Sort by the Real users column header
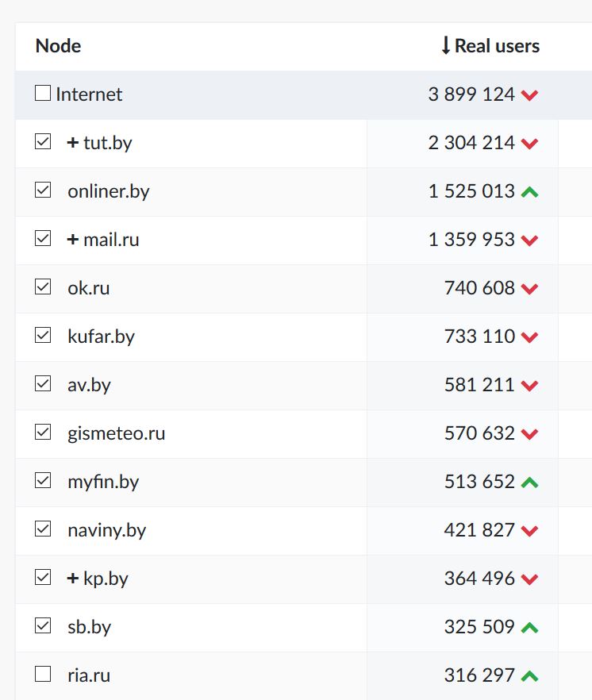Screen dimensions: 592x700 (490, 46)
